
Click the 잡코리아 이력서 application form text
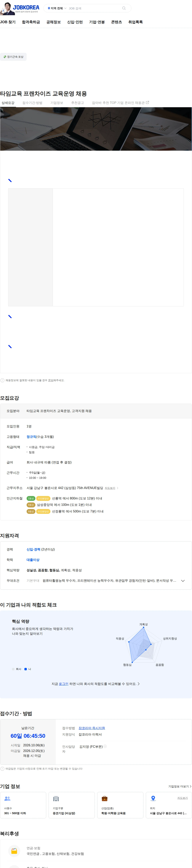(90, 734)
